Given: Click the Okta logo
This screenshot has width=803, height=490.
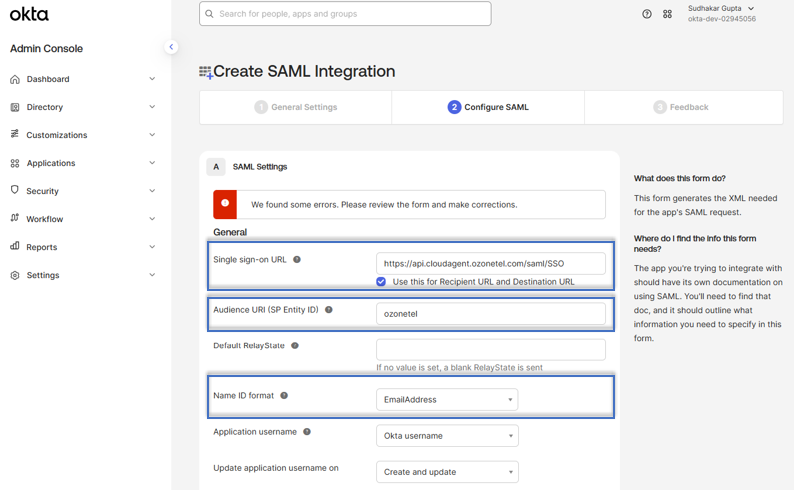Looking at the screenshot, I should point(29,14).
